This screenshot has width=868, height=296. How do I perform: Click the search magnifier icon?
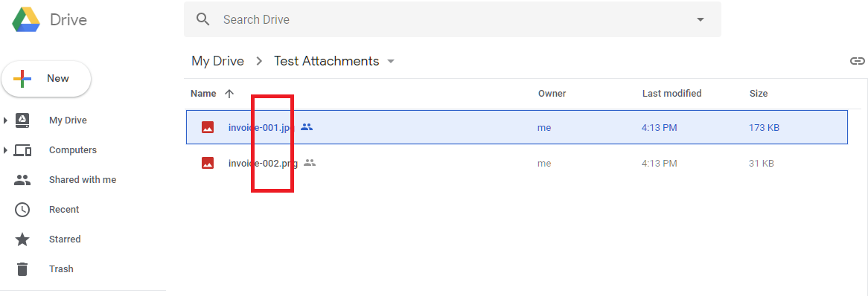click(203, 19)
